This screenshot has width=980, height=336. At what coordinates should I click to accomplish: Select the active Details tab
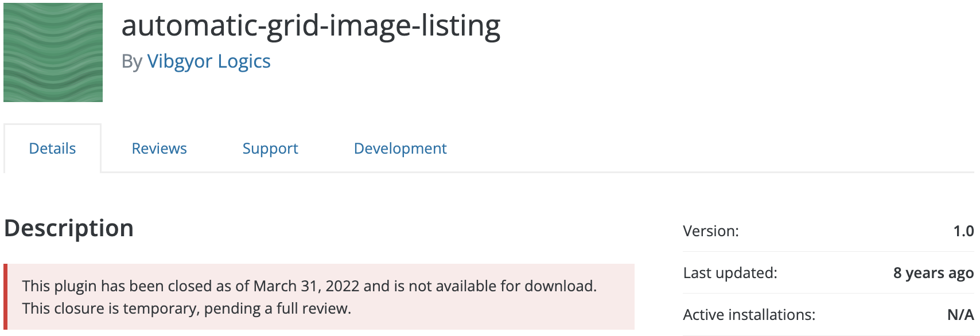52,148
